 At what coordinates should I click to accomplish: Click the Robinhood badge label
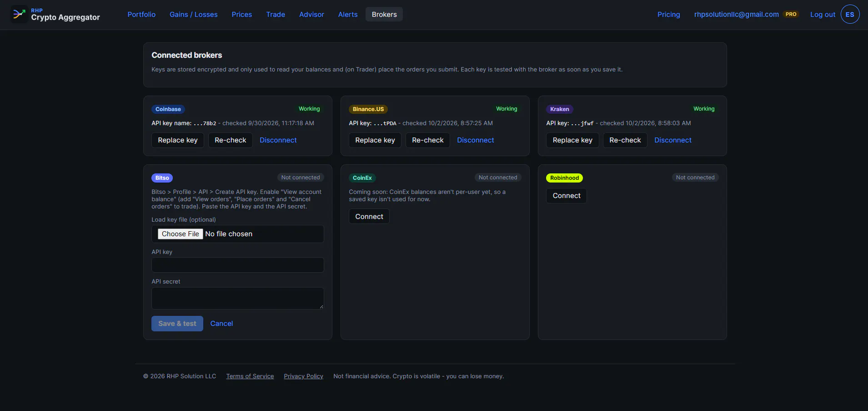(x=565, y=178)
